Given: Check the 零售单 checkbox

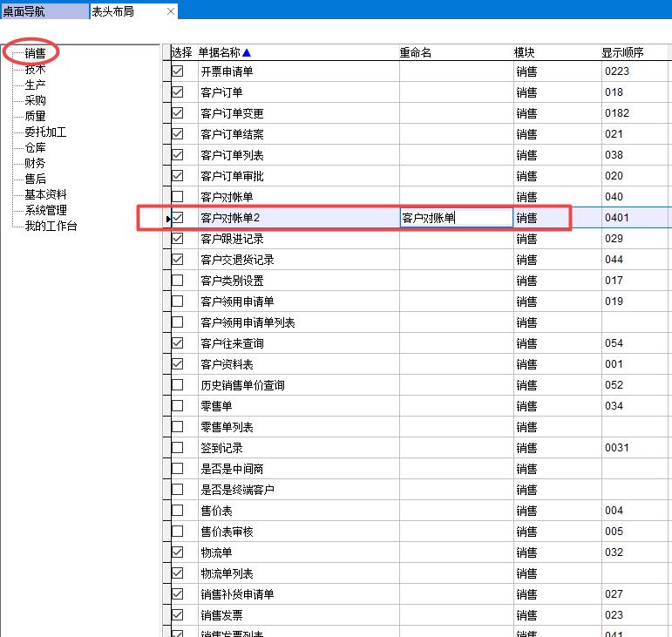Looking at the screenshot, I should (x=178, y=406).
